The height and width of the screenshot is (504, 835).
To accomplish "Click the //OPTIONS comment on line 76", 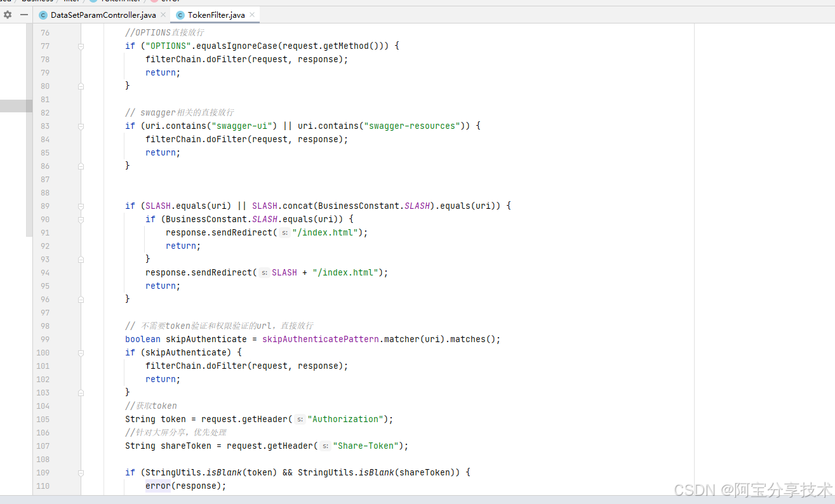I will click(x=164, y=33).
